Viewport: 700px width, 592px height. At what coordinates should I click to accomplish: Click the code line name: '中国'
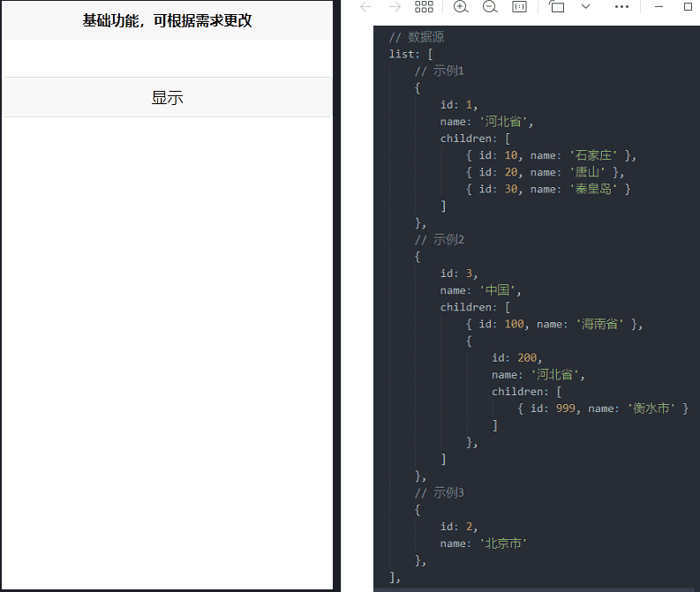481,290
